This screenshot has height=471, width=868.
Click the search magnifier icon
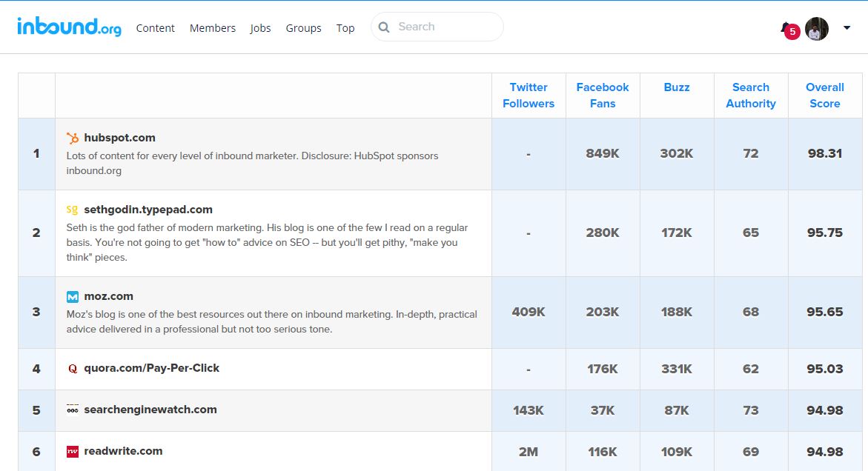(384, 27)
